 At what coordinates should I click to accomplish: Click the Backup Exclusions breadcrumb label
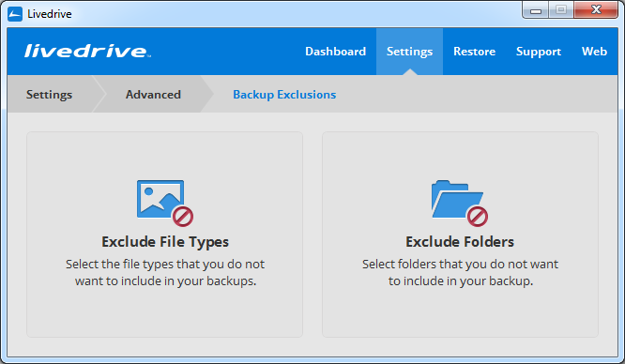pos(284,95)
